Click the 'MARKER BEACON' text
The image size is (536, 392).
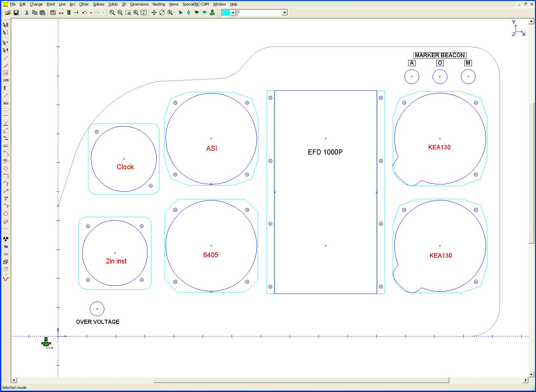(440, 55)
